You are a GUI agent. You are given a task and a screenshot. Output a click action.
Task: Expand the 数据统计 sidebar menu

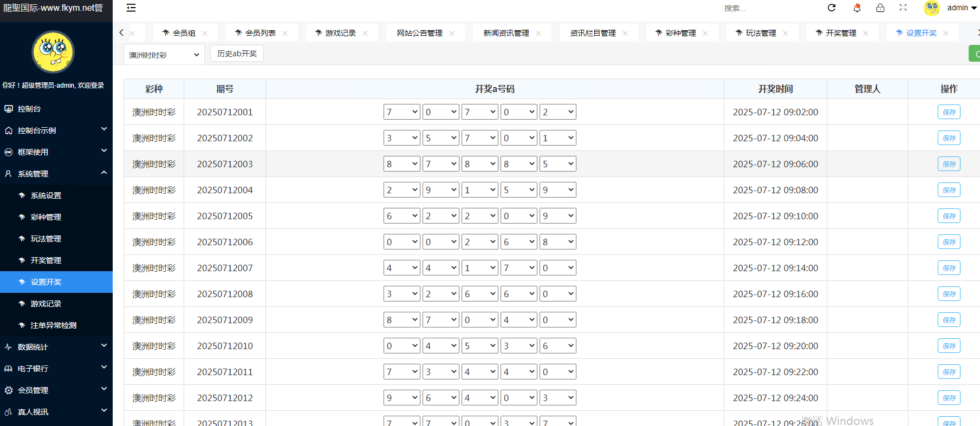coord(56,347)
